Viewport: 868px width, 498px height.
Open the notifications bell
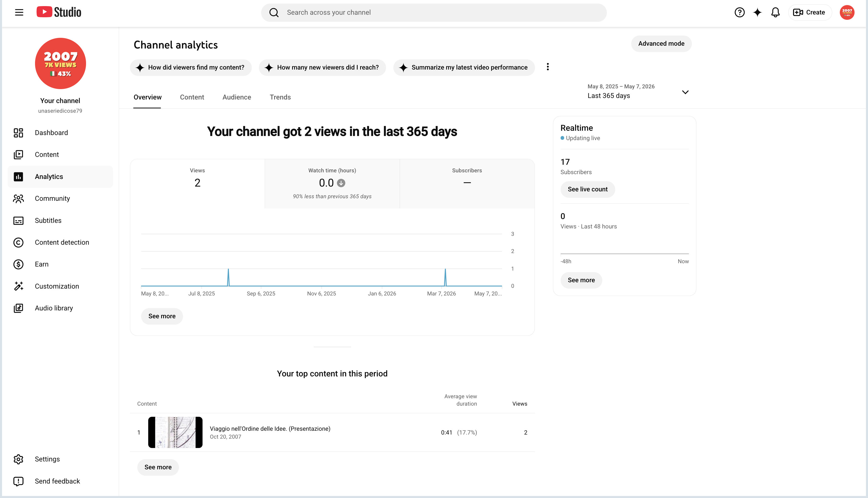click(775, 12)
